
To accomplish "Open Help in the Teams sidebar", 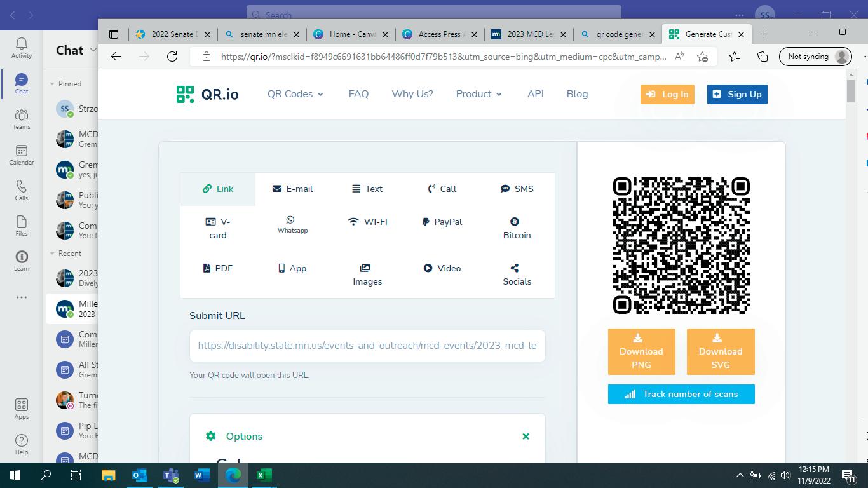I will (x=22, y=444).
